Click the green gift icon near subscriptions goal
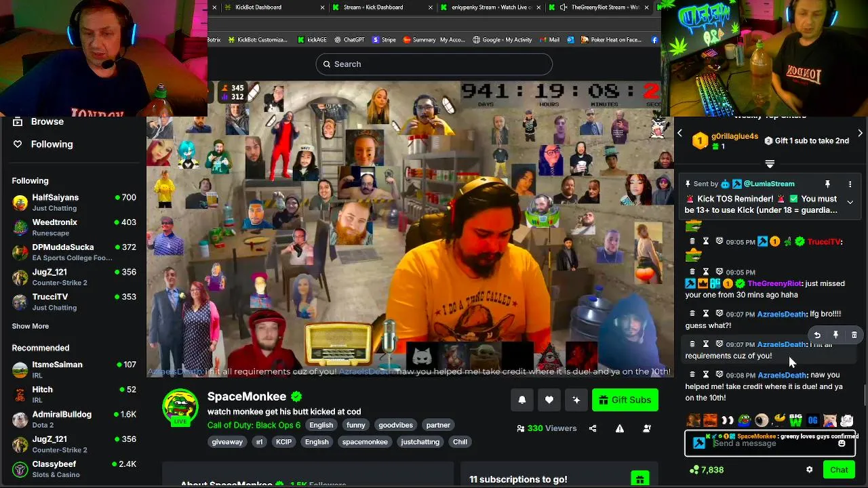This screenshot has width=868, height=488. click(x=639, y=479)
